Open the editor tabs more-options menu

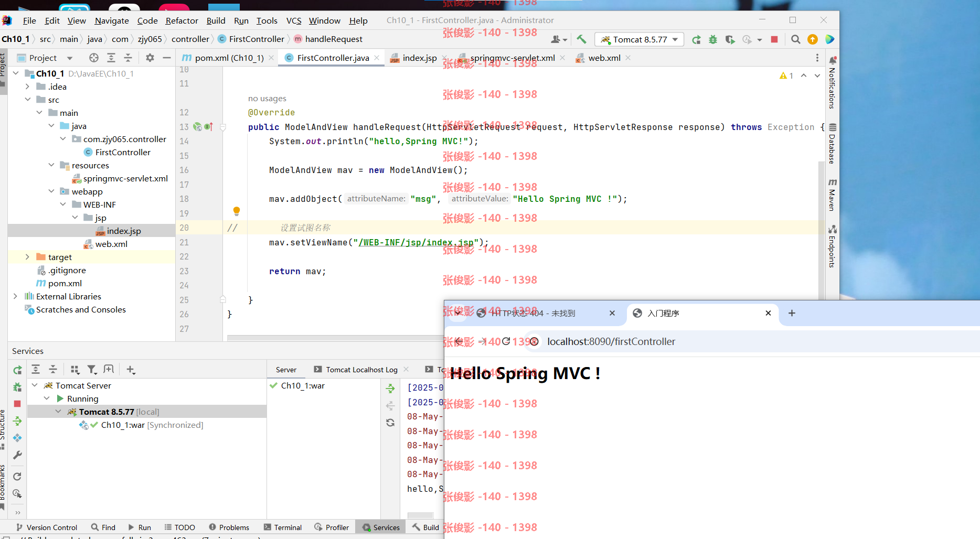[817, 58]
